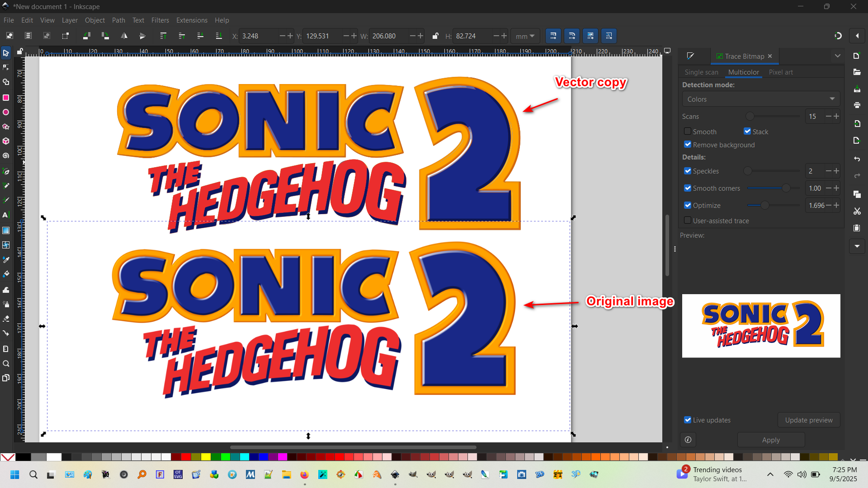Click the Update preview button
The height and width of the screenshot is (488, 868).
(x=809, y=420)
